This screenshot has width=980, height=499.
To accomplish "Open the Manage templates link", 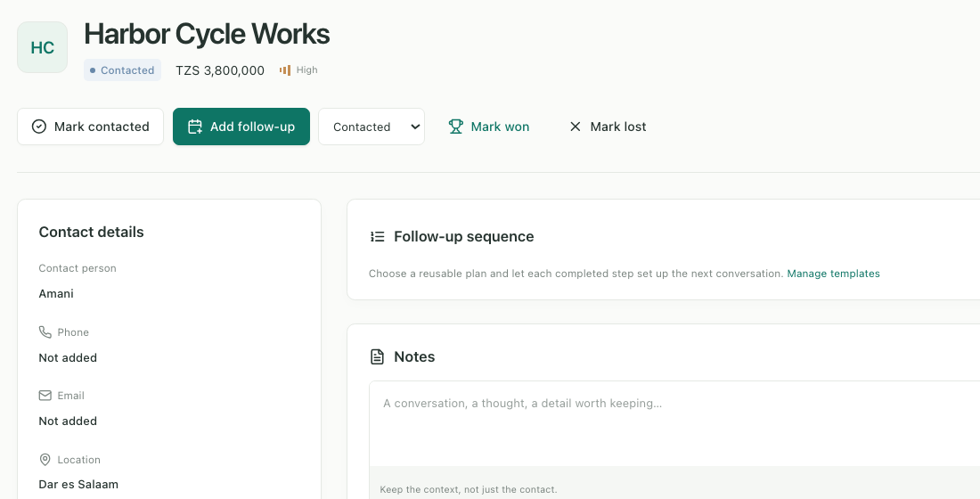I will point(833,274).
